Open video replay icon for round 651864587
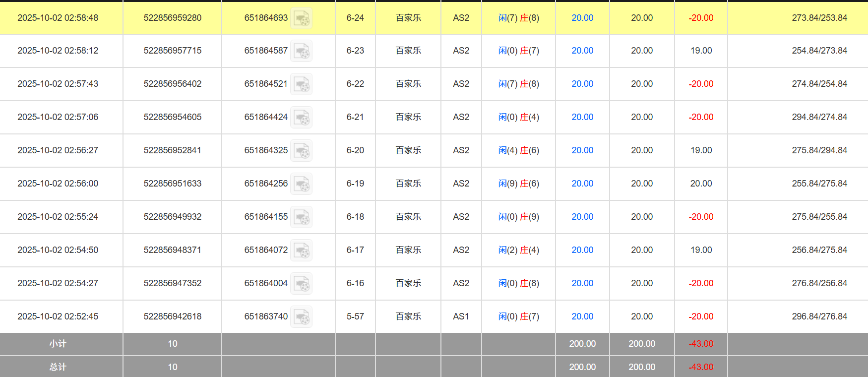This screenshot has width=868, height=377. [x=301, y=51]
